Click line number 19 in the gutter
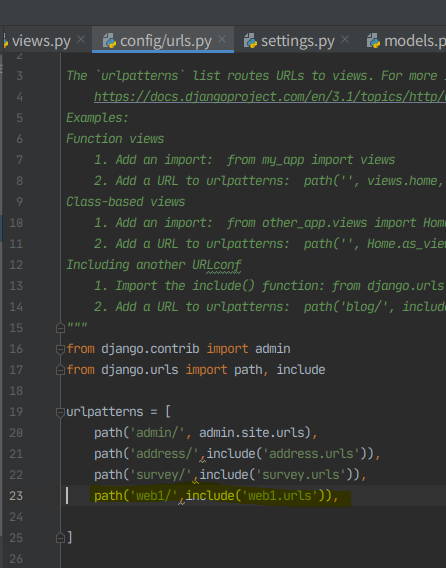The width and height of the screenshot is (446, 568). 16,412
